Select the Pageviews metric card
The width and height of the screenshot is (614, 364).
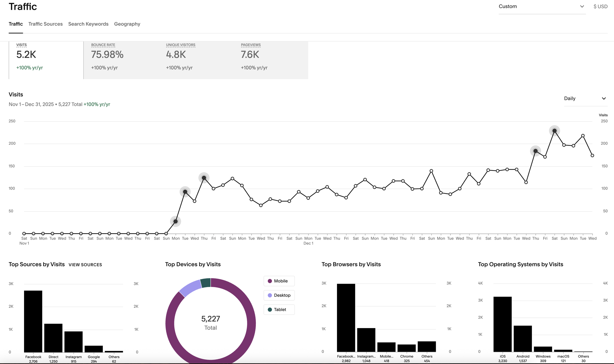pos(271,60)
